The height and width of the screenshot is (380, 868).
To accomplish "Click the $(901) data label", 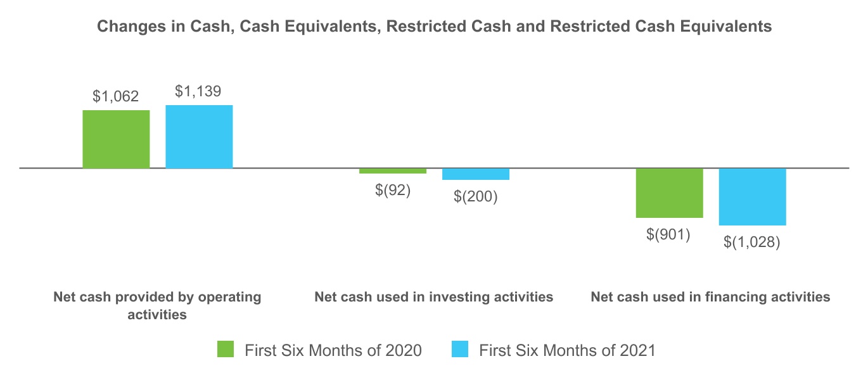I will click(x=668, y=234).
